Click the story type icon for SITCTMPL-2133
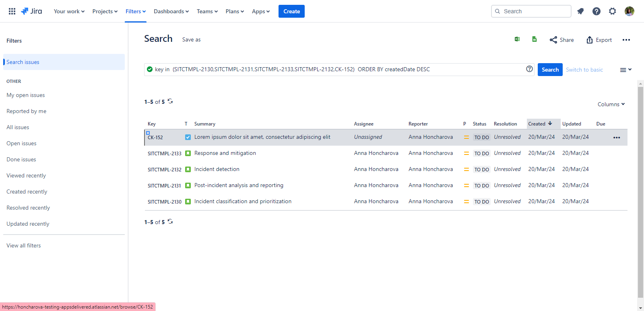This screenshot has height=311, width=644. pos(188,153)
